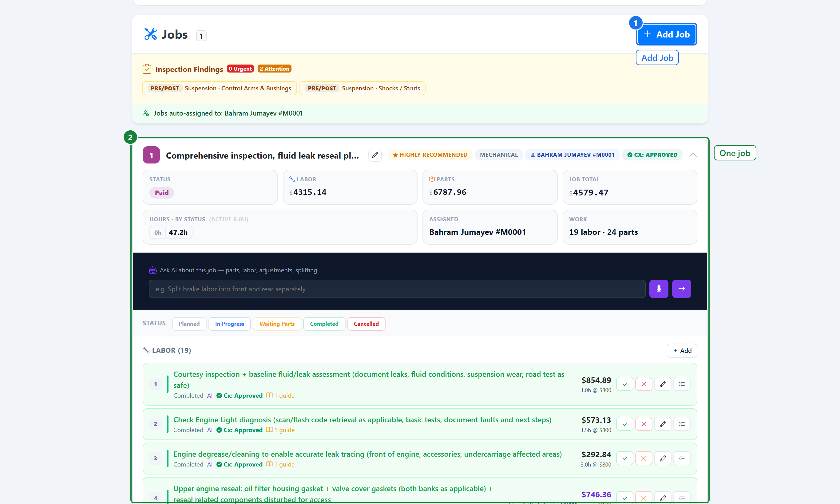
Task: Edit the Courtesy inspection labor line
Action: 662,384
